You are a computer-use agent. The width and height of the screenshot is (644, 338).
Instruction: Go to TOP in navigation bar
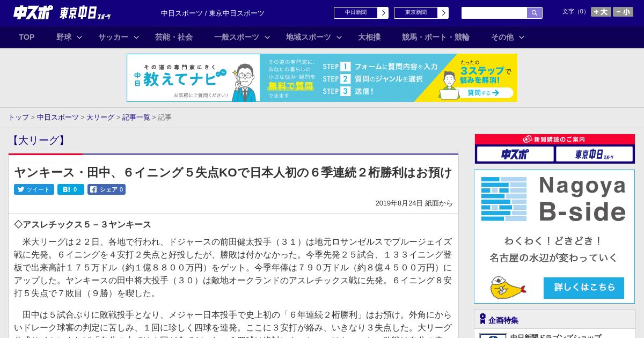pyautogui.click(x=27, y=37)
